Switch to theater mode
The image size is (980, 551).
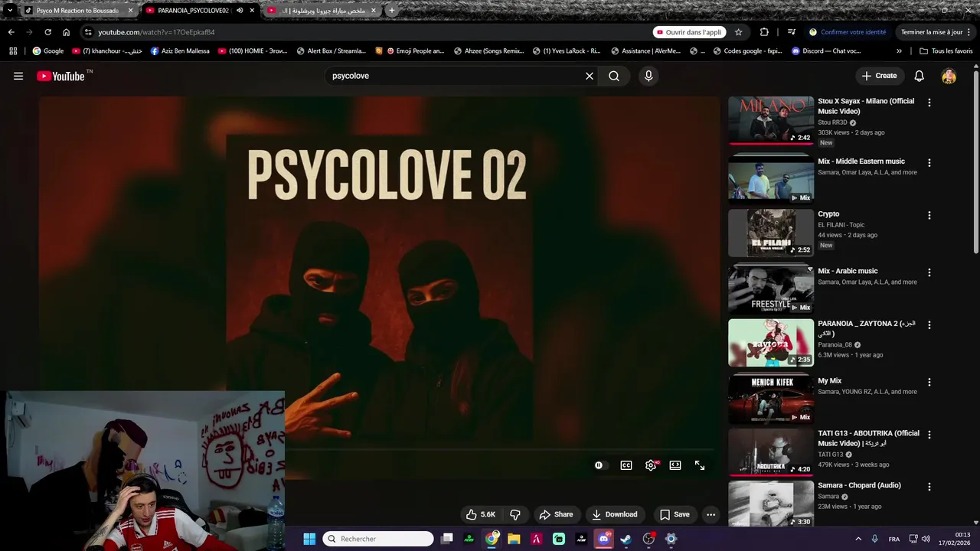click(675, 465)
